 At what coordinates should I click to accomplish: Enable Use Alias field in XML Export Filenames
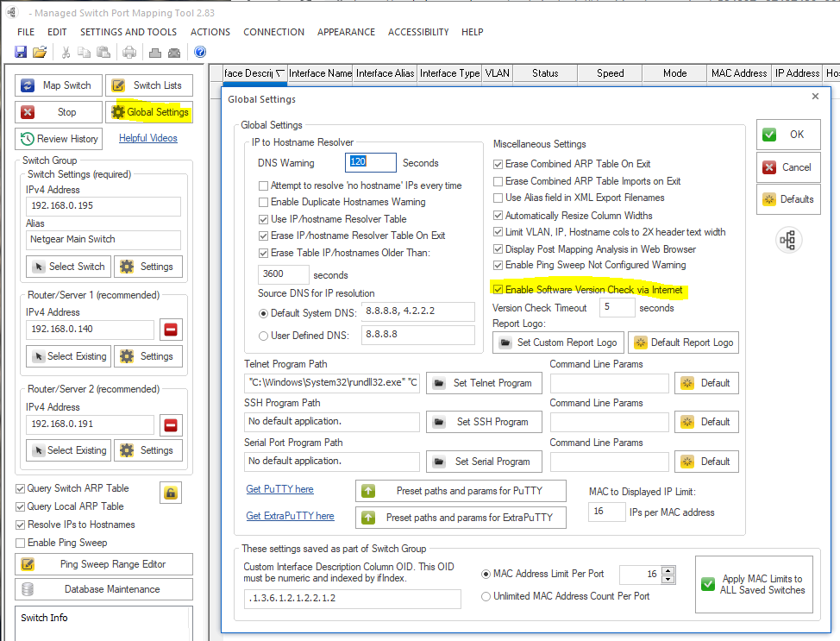point(498,198)
